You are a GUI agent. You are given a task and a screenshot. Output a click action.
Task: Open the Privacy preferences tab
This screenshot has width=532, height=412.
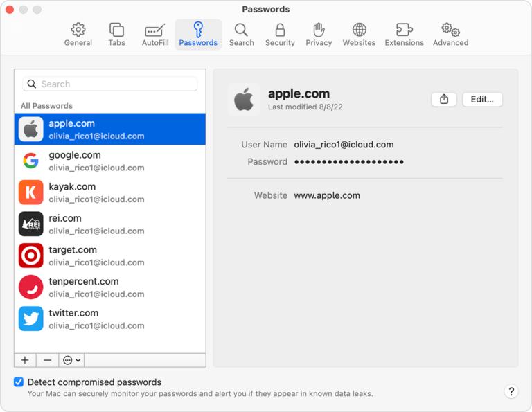(319, 35)
